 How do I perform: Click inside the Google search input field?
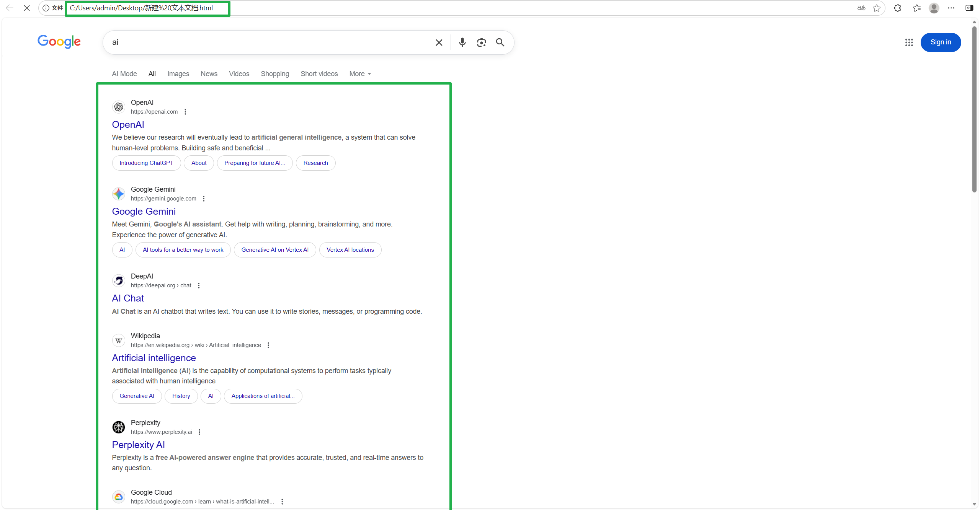[268, 42]
